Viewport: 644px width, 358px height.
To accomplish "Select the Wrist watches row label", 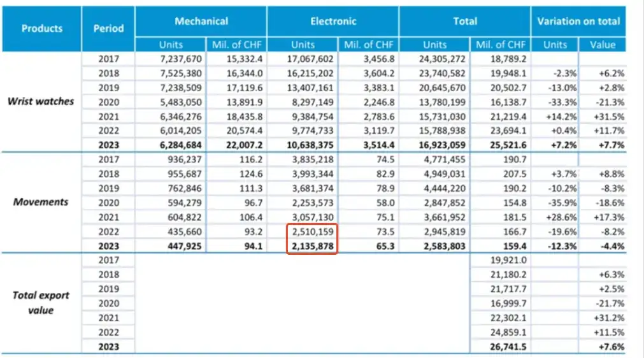I will coord(41,101).
